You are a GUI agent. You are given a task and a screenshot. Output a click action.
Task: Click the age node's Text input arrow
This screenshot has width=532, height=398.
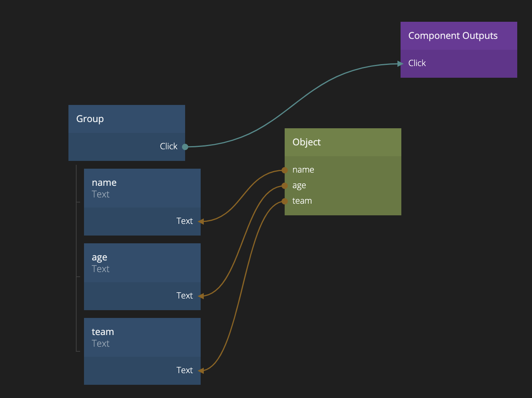(201, 296)
